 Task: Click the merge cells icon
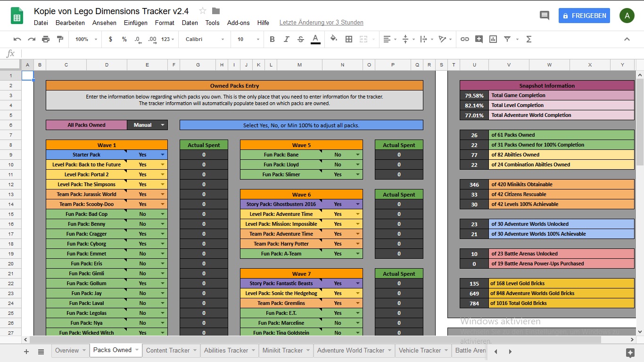point(363,39)
